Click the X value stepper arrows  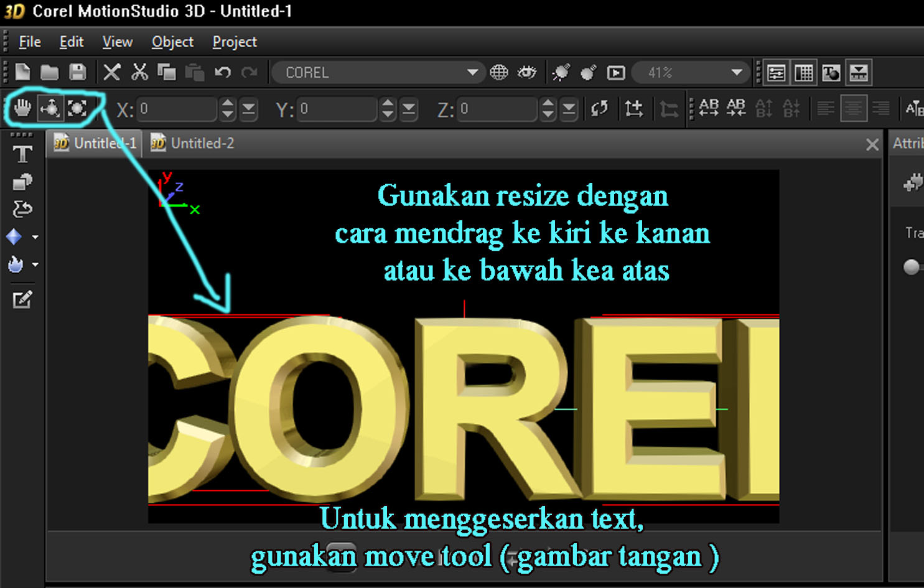pyautogui.click(x=228, y=110)
